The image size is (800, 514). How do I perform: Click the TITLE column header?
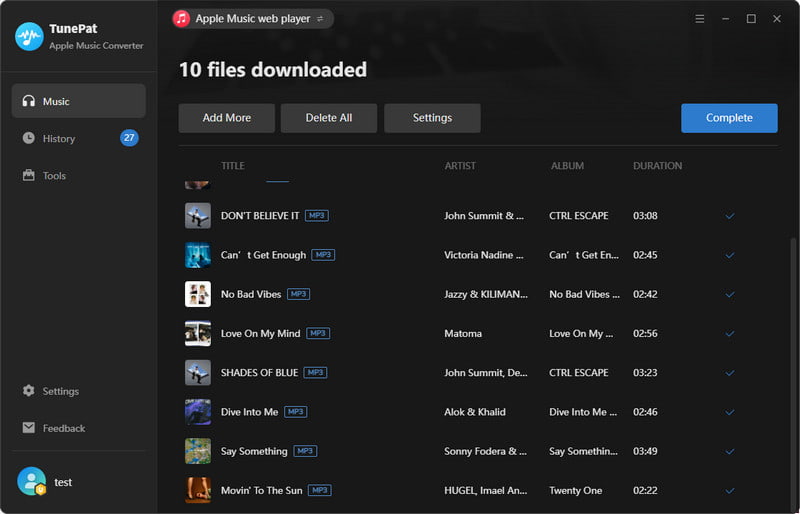pyautogui.click(x=233, y=166)
